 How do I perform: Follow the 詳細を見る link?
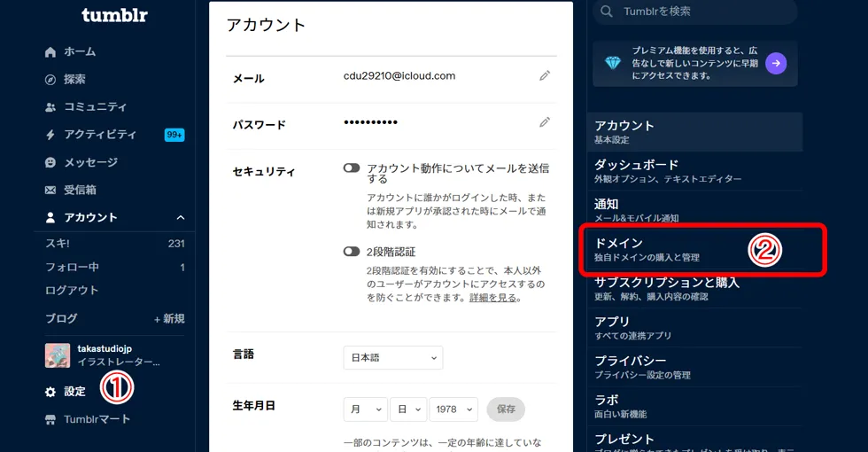pos(492,298)
